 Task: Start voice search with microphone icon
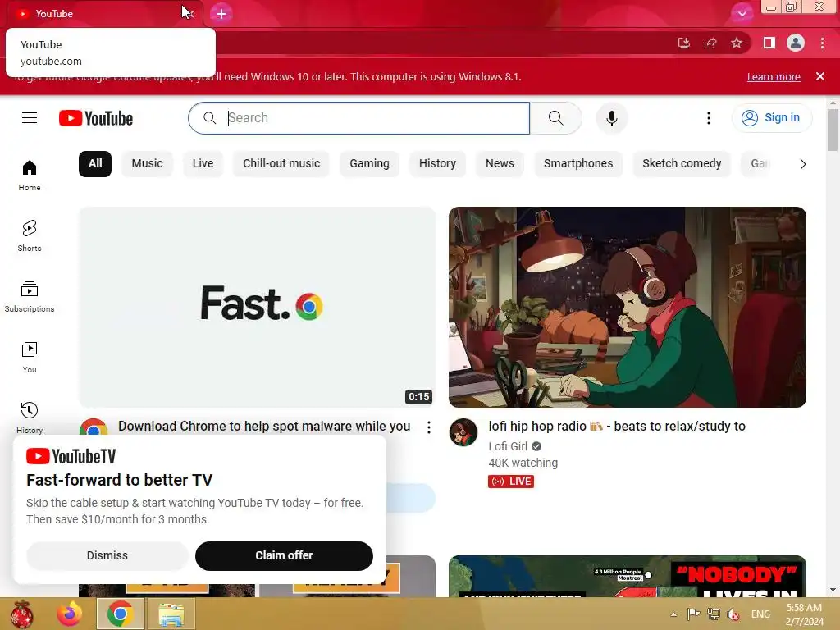tap(611, 118)
